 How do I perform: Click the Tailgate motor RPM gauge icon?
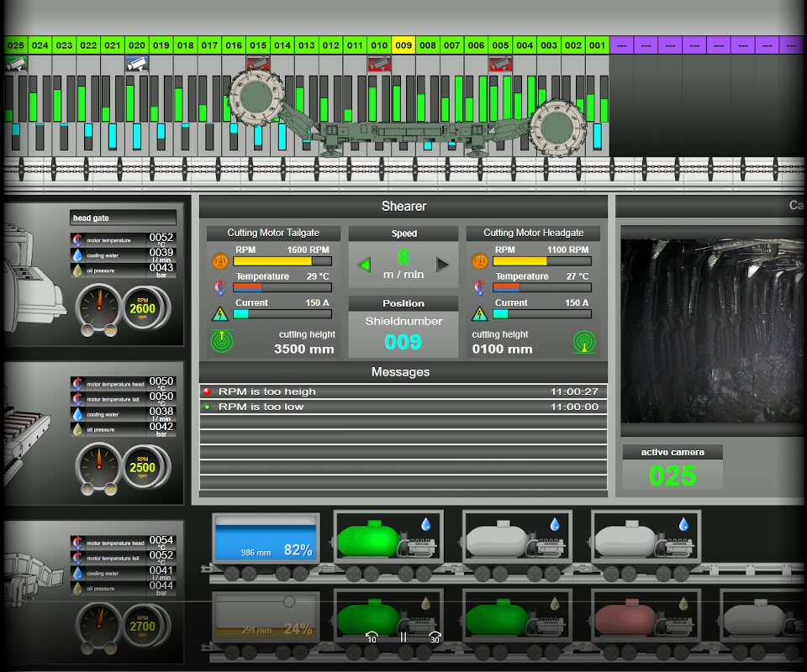[219, 261]
